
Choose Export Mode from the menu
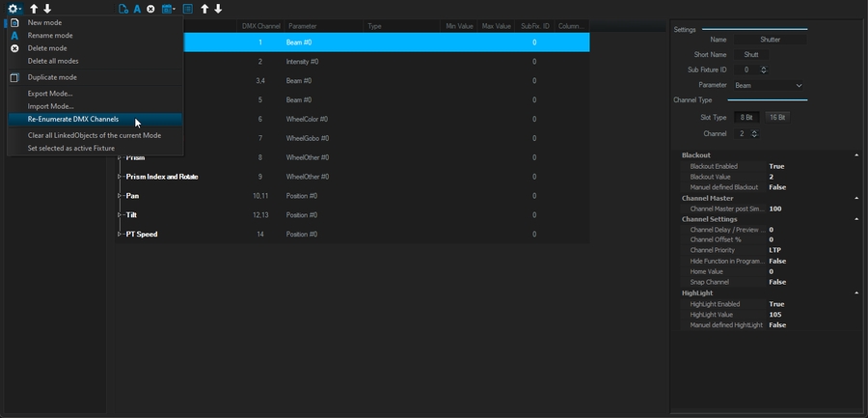tap(50, 94)
